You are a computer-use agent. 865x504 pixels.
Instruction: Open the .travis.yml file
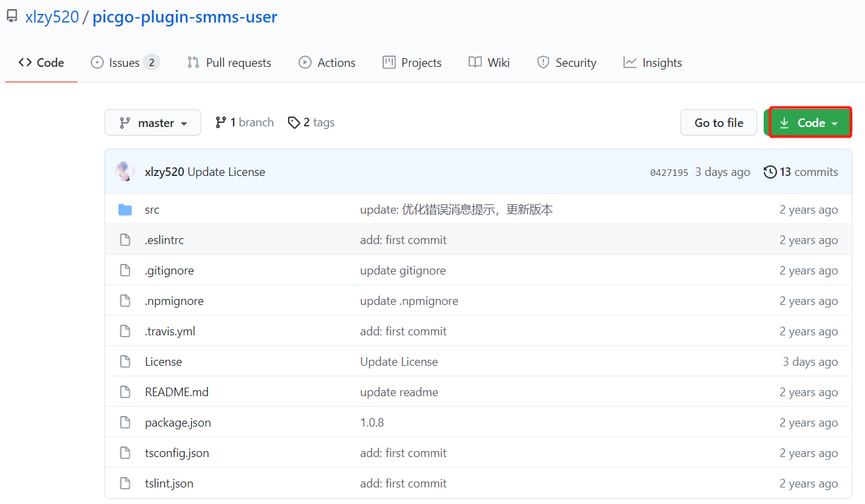point(170,331)
